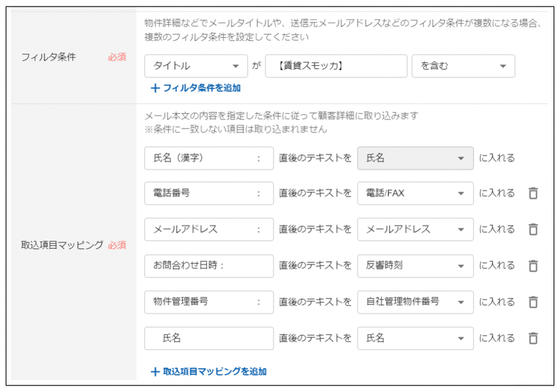Open the を含む condition dropdown
The height and width of the screenshot is (392, 560).
[463, 66]
